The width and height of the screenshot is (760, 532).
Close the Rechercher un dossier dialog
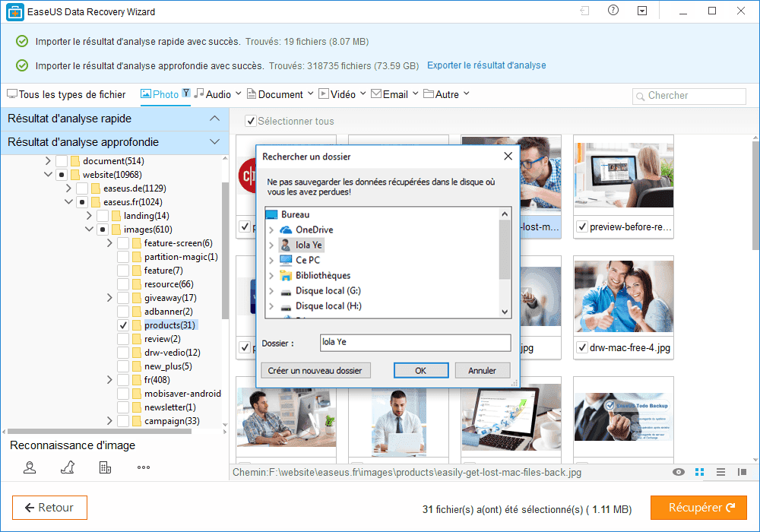click(508, 156)
